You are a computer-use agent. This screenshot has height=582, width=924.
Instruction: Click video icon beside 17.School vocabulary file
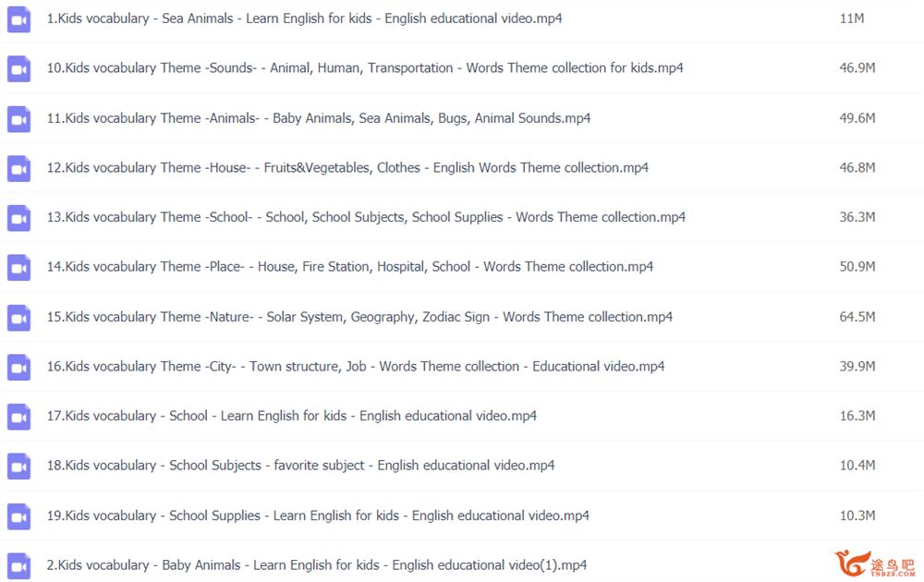(18, 417)
